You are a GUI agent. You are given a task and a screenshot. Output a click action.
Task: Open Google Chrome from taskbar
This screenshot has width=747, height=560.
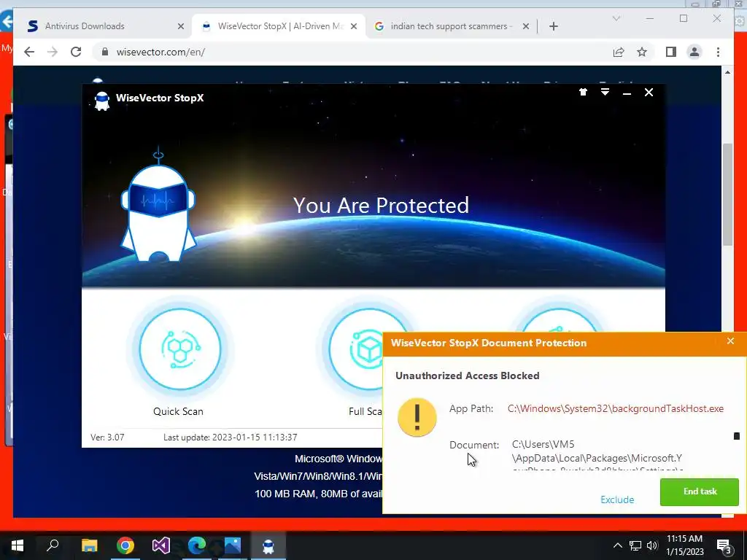tap(125, 545)
